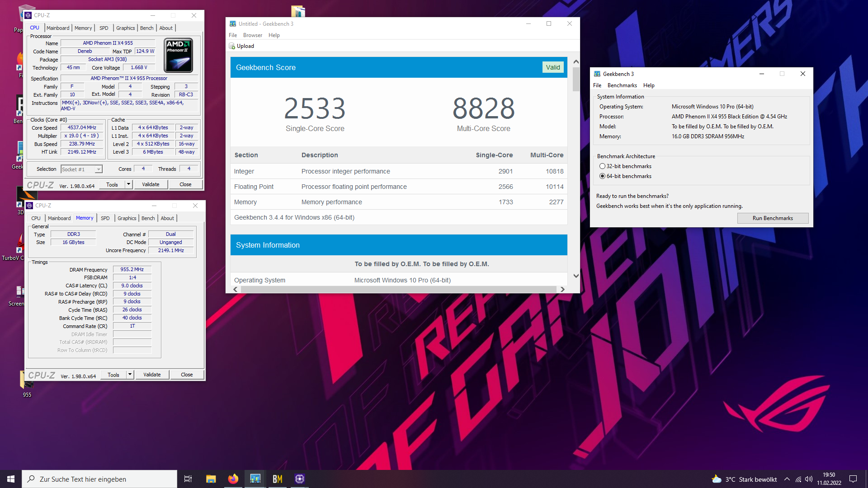This screenshot has height=488, width=868.
Task: Switch to CPU-Z via taskbar icon
Action: click(x=300, y=479)
